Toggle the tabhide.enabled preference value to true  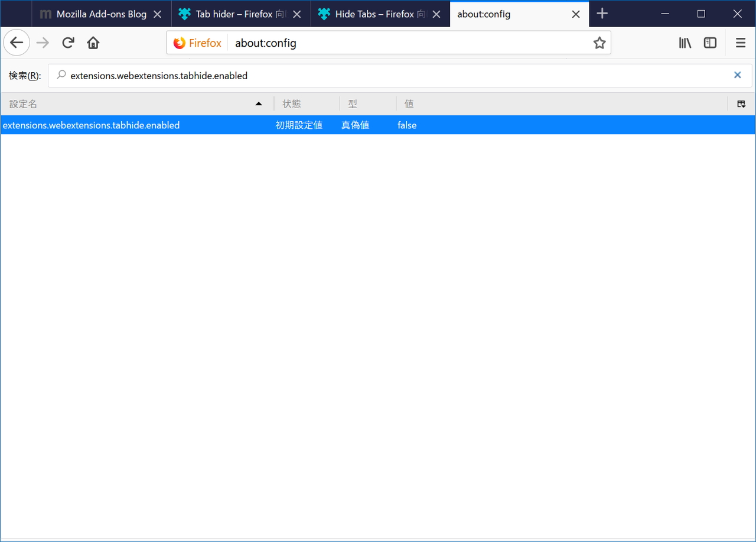(x=406, y=125)
